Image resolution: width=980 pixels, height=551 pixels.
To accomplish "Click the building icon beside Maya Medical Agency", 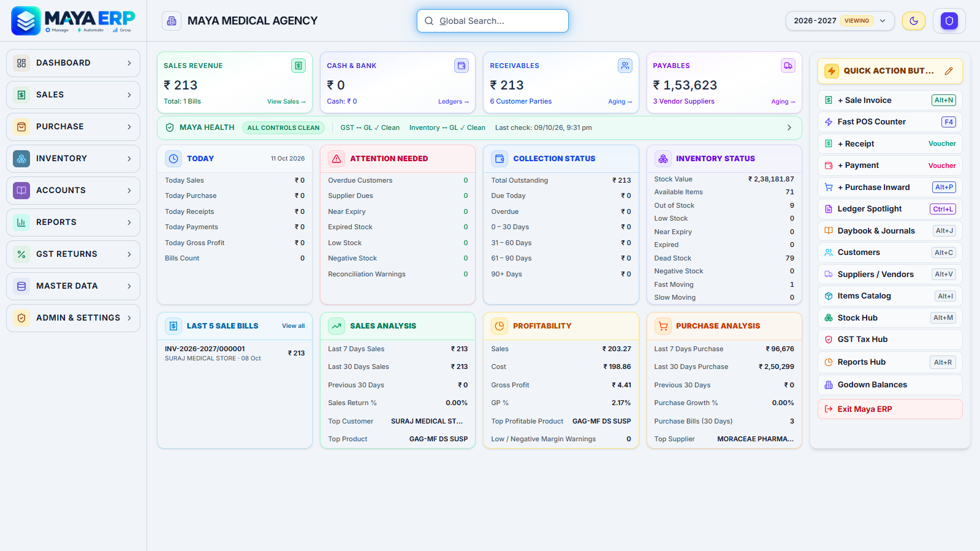I will coord(172,21).
